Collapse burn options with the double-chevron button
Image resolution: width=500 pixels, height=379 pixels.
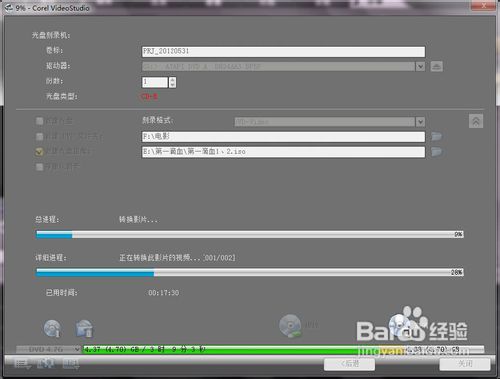tap(476, 121)
